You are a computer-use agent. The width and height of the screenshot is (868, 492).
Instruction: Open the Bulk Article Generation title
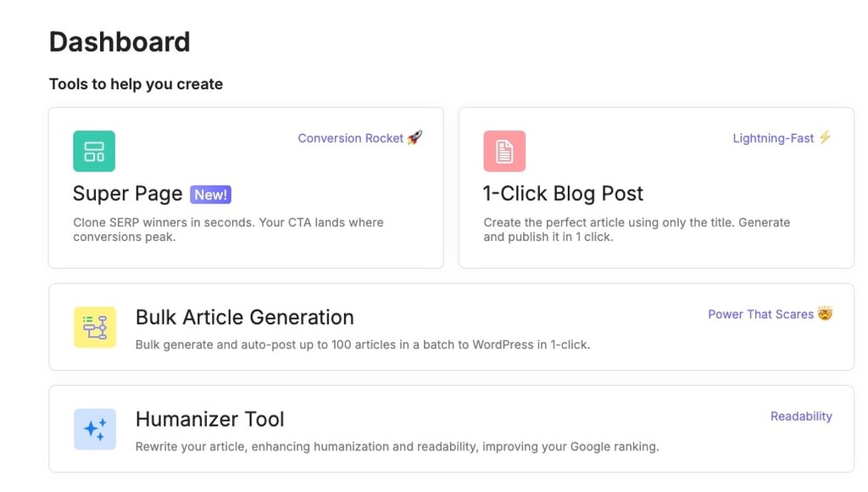[245, 317]
